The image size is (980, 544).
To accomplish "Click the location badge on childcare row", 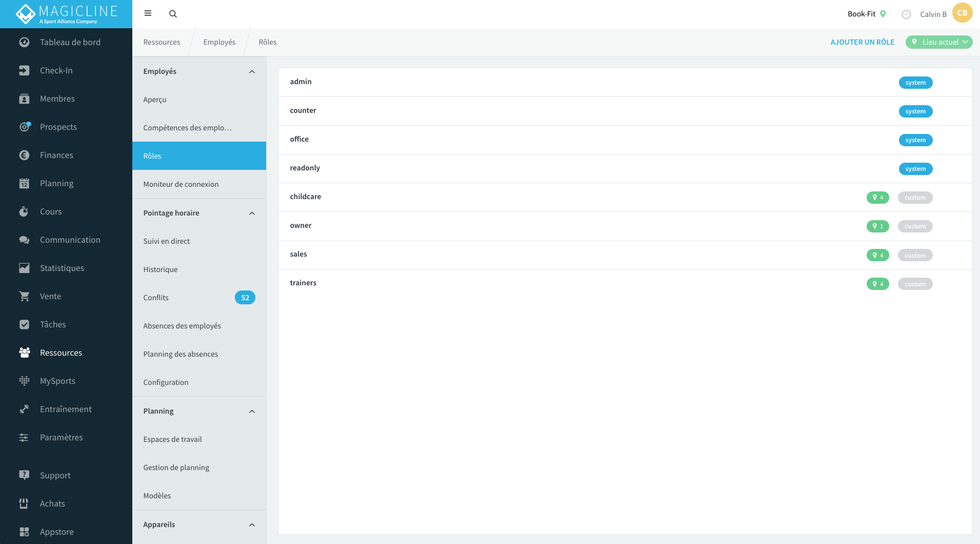I will 877,198.
